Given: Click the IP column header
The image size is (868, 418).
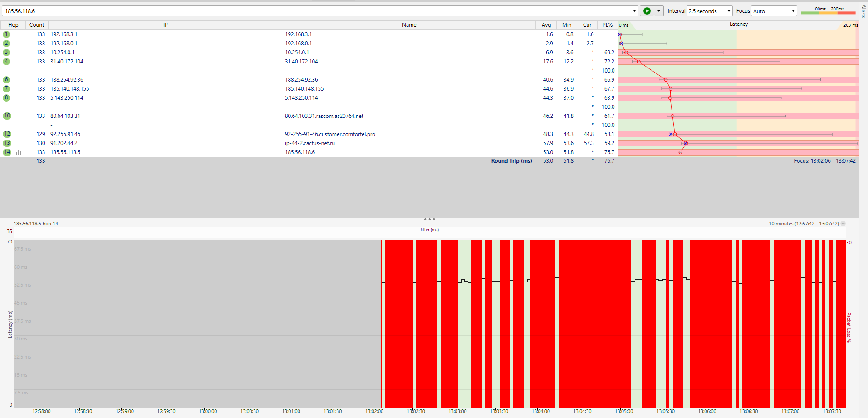Looking at the screenshot, I should click(x=166, y=25).
